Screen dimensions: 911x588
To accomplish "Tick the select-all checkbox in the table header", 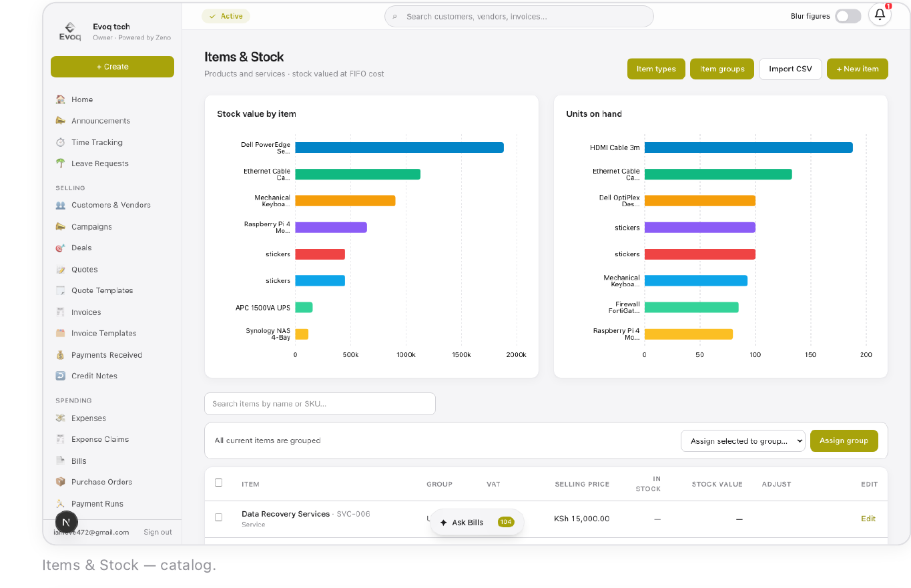I will tap(218, 483).
